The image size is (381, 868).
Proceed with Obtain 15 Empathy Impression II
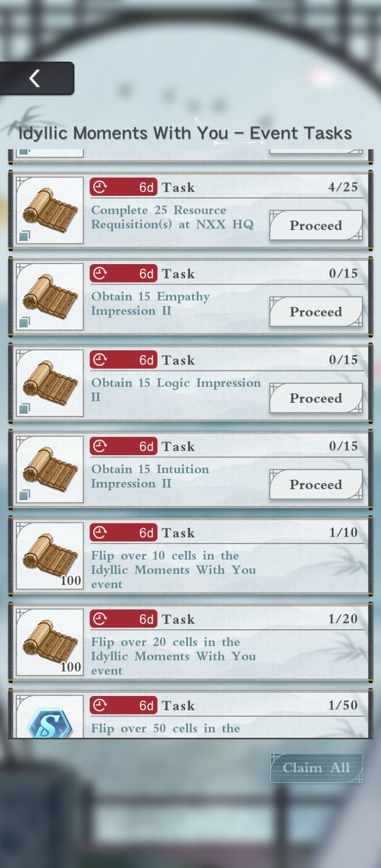pyautogui.click(x=316, y=312)
